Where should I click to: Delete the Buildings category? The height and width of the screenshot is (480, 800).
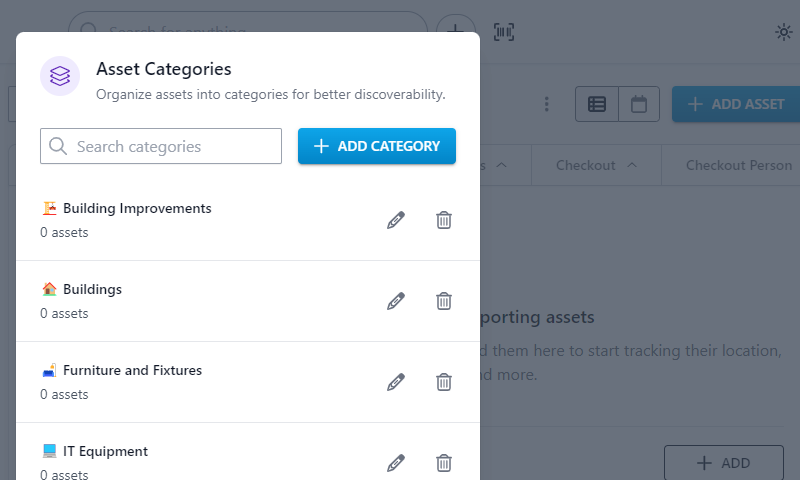click(x=444, y=301)
